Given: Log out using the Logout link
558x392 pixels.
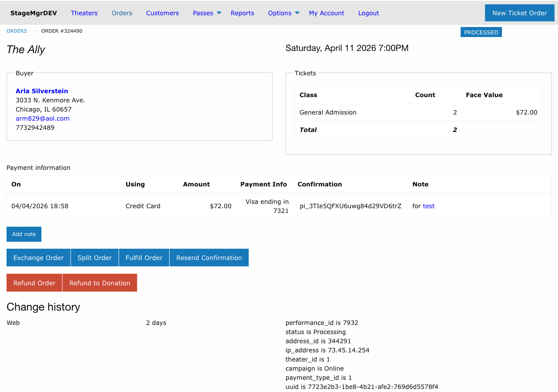Looking at the screenshot, I should (x=368, y=13).
